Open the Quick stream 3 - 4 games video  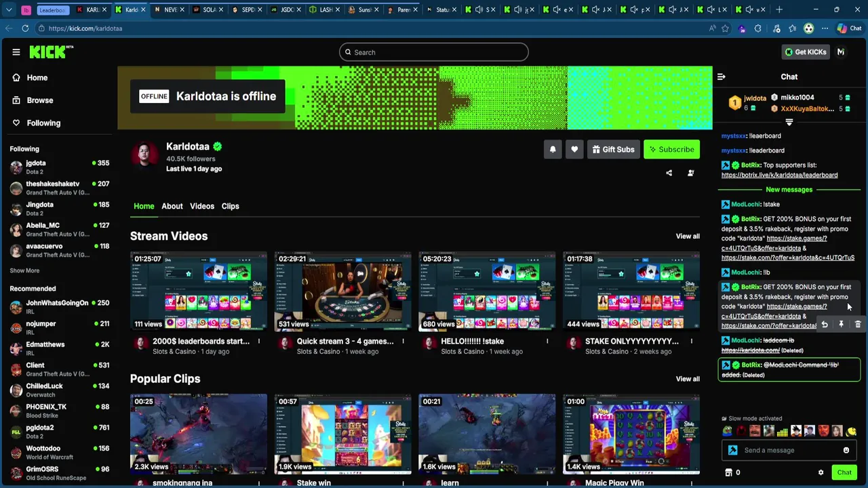tap(342, 291)
